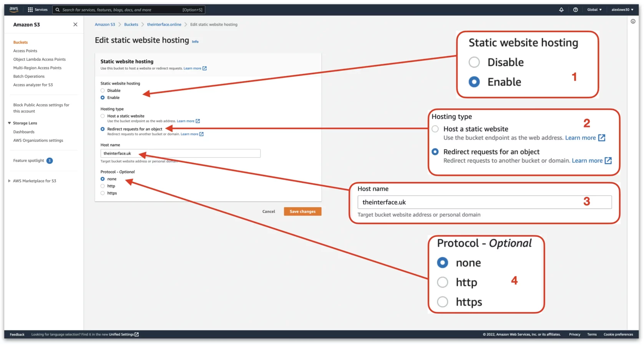Open Access Points in the sidebar
Viewport: 644px width, 346px height.
(x=25, y=51)
